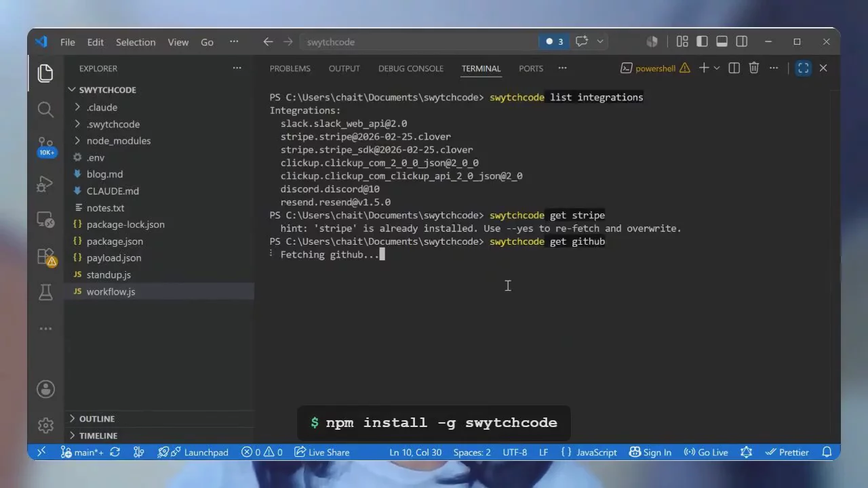Open package.json in the explorer

(x=159, y=241)
